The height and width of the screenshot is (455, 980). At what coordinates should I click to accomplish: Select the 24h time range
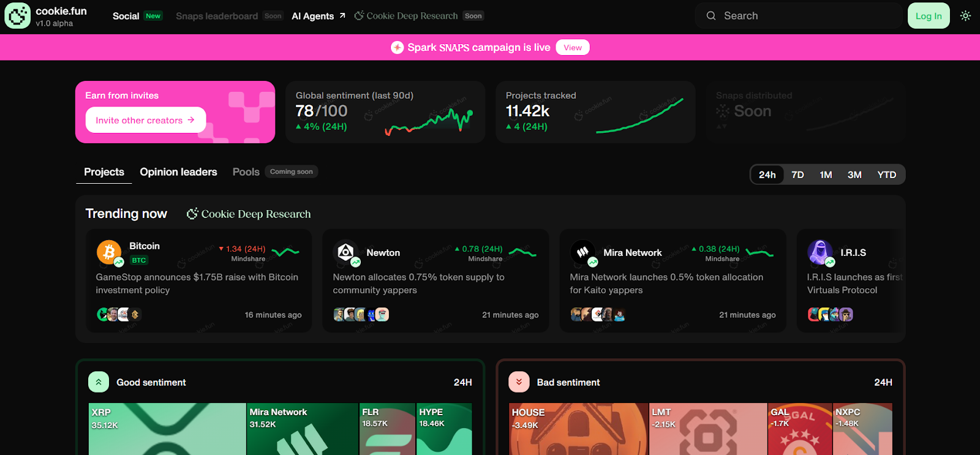point(767,175)
